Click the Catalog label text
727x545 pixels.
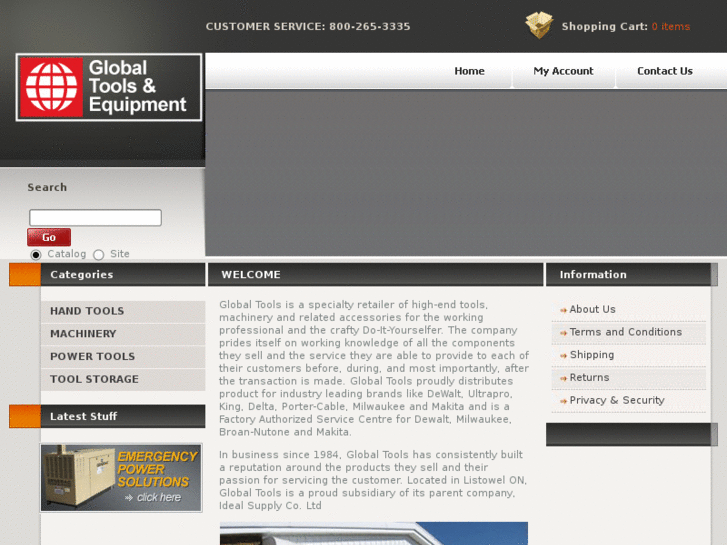point(67,254)
